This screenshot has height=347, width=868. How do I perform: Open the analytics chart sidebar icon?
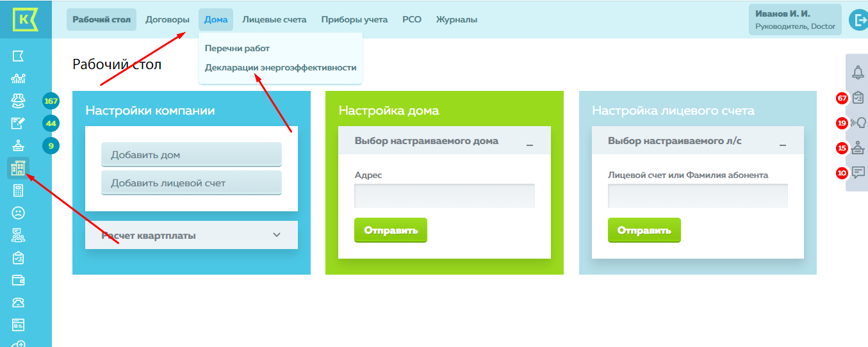18,79
